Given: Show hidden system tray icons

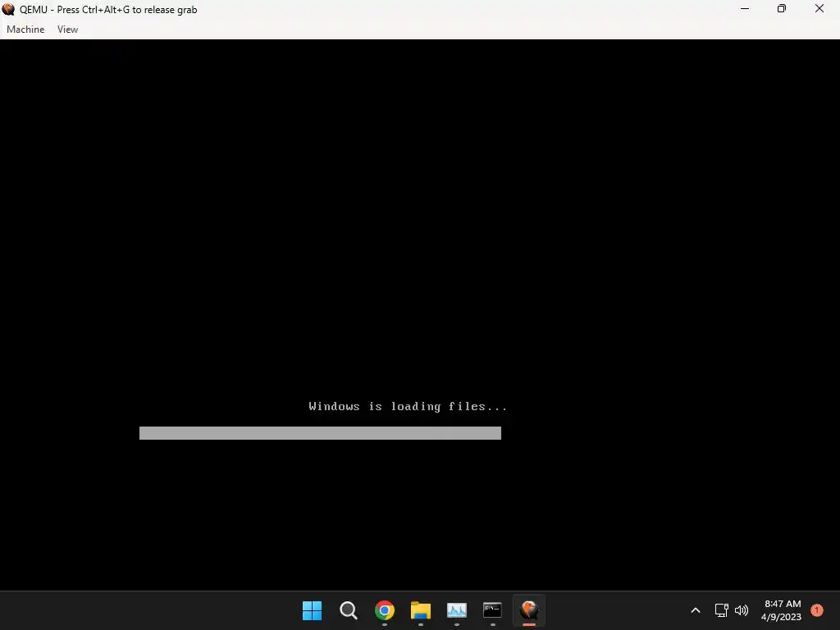Looking at the screenshot, I should (696, 610).
